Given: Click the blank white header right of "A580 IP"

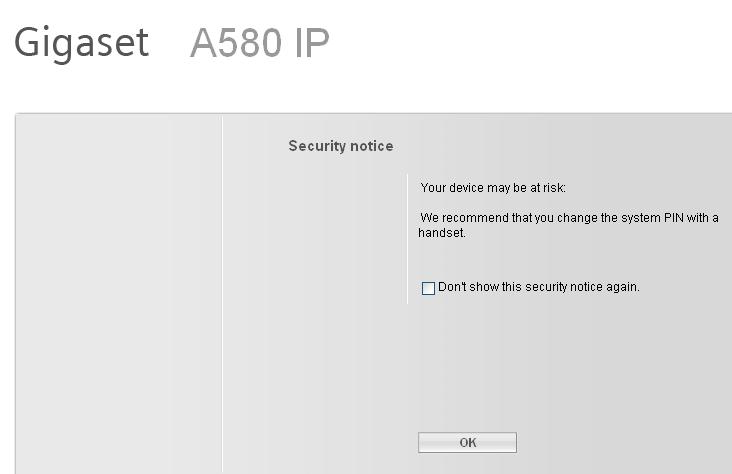Looking at the screenshot, I should tap(530, 44).
